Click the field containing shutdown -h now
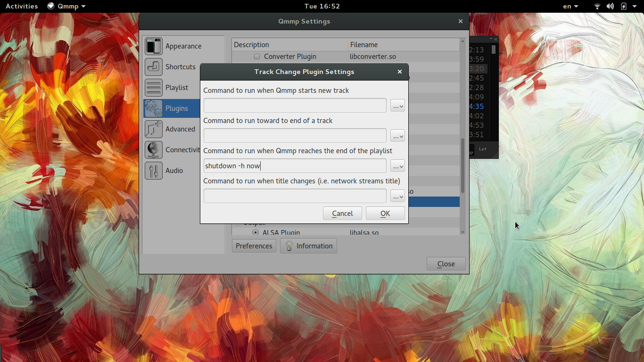 (x=295, y=166)
